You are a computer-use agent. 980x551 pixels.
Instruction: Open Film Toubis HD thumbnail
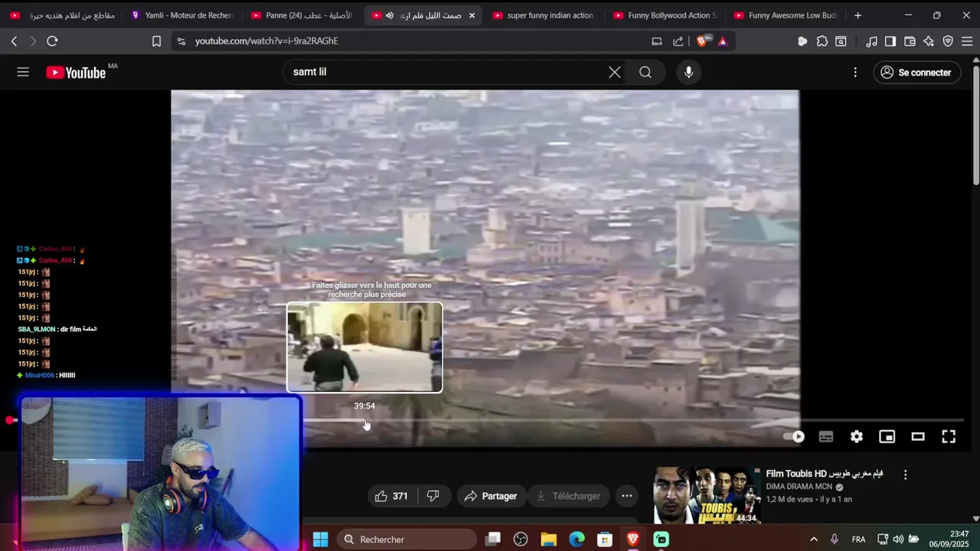(x=706, y=496)
